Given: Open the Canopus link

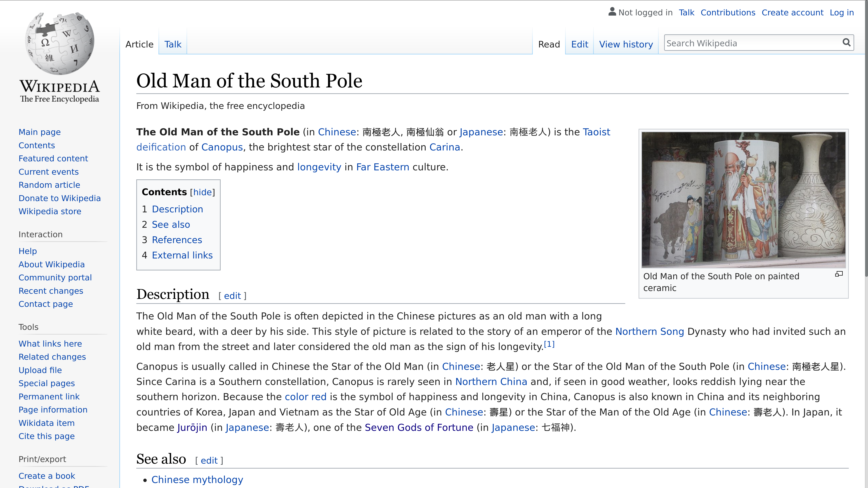Looking at the screenshot, I should click(x=222, y=147).
